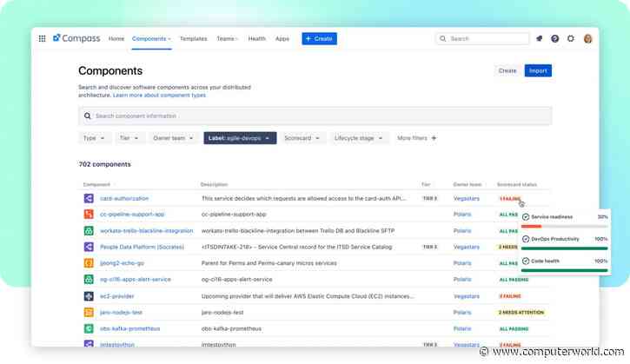Open the Teams nav dropdown
The height and width of the screenshot is (364, 630).
tap(228, 39)
